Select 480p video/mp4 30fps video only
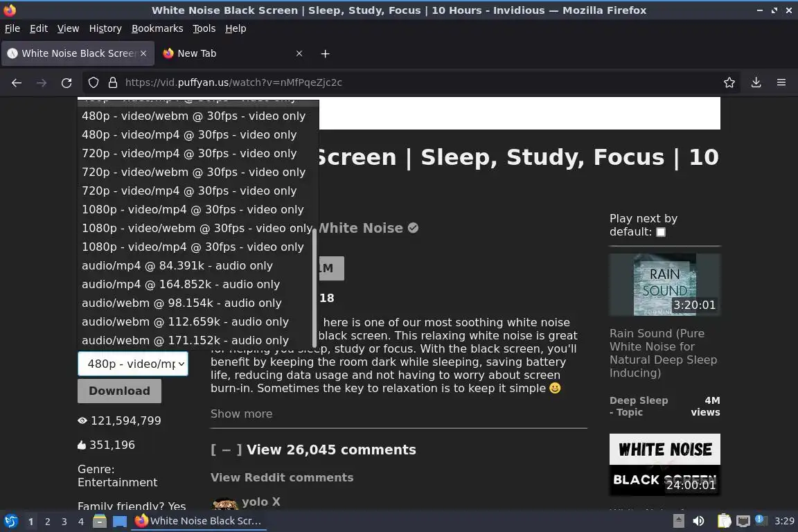The width and height of the screenshot is (798, 532). (x=189, y=135)
